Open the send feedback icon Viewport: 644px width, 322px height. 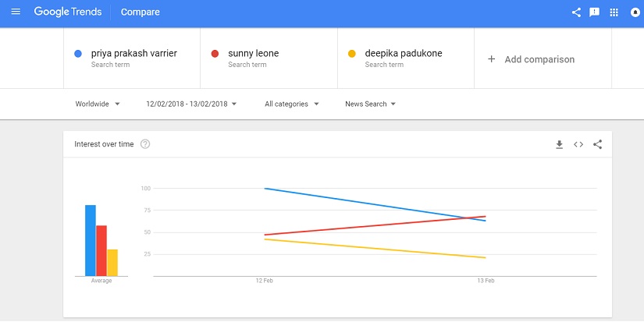594,12
